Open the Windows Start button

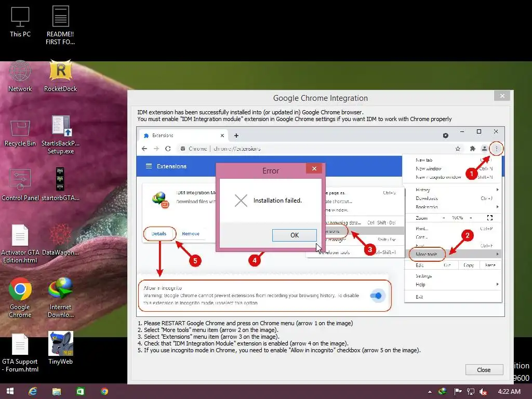pyautogui.click(x=10, y=391)
